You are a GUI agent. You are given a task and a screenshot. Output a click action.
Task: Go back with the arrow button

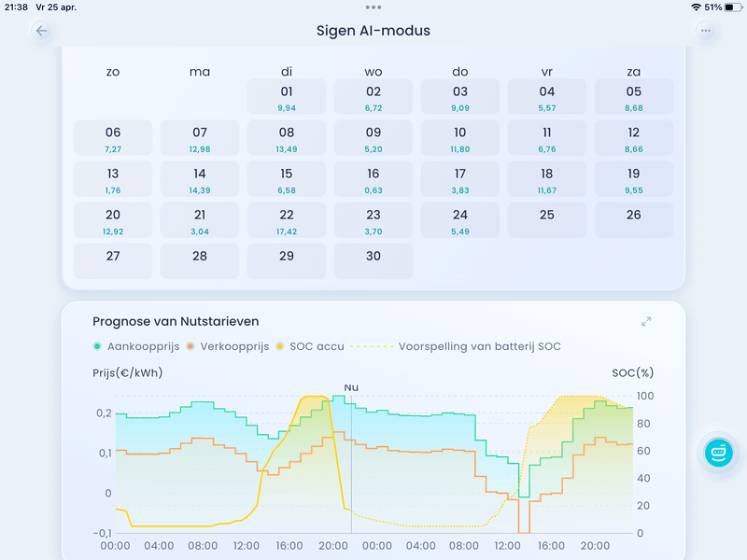point(41,31)
